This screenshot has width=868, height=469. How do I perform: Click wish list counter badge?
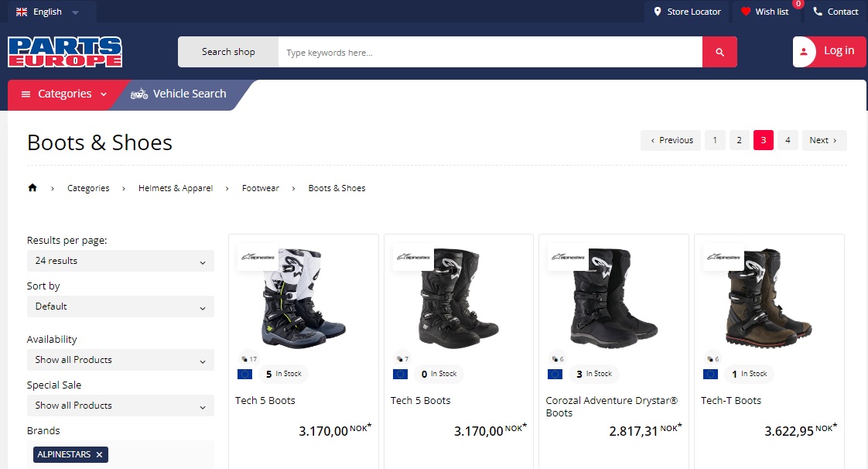[798, 4]
